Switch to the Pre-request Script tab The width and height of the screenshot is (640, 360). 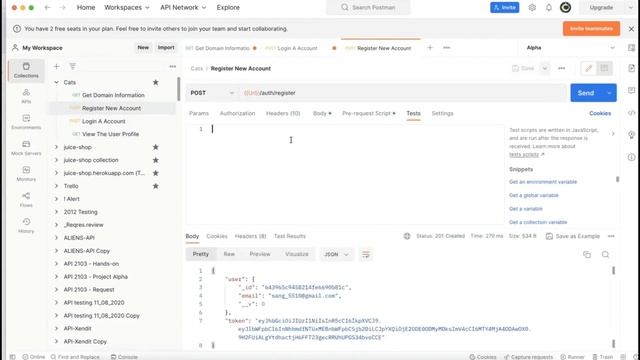[369, 113]
